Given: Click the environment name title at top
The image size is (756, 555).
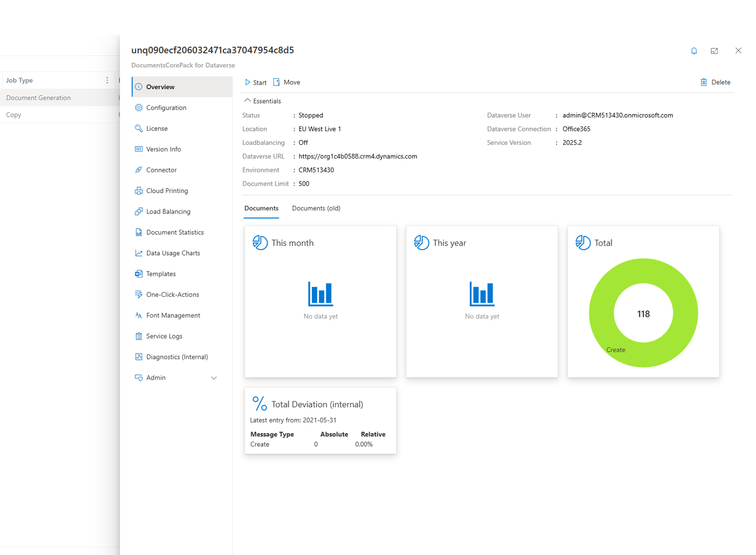Looking at the screenshot, I should click(213, 50).
